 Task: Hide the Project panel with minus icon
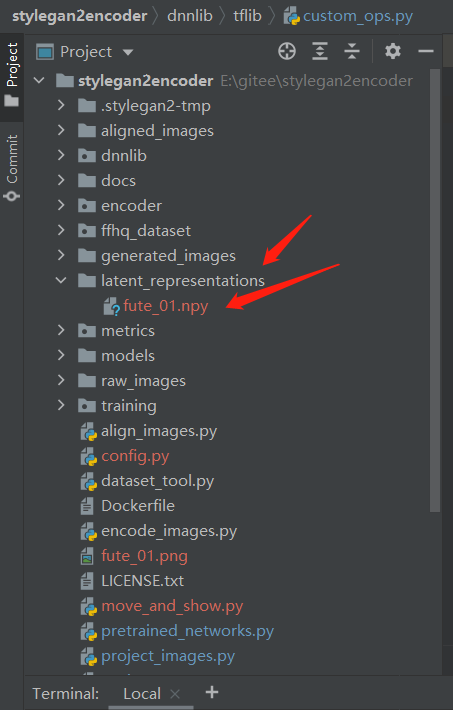pos(426,51)
